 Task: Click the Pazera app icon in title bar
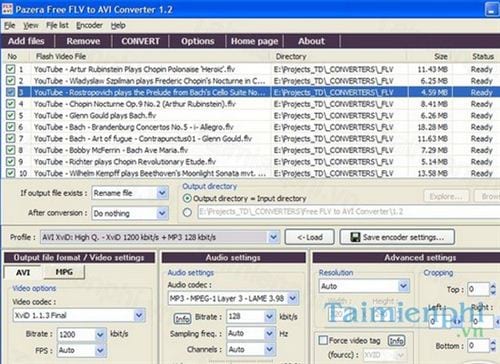(7, 8)
